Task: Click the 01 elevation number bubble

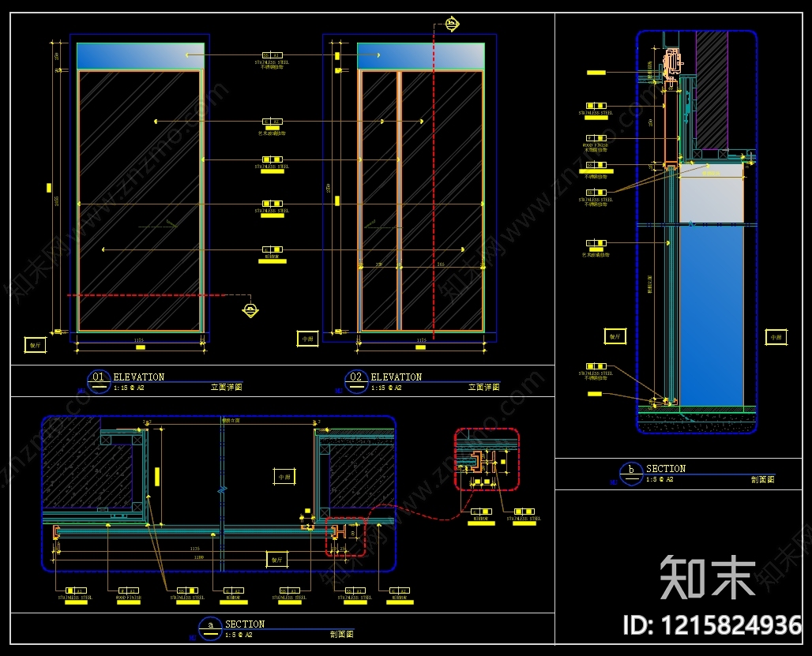Action: pos(99,382)
